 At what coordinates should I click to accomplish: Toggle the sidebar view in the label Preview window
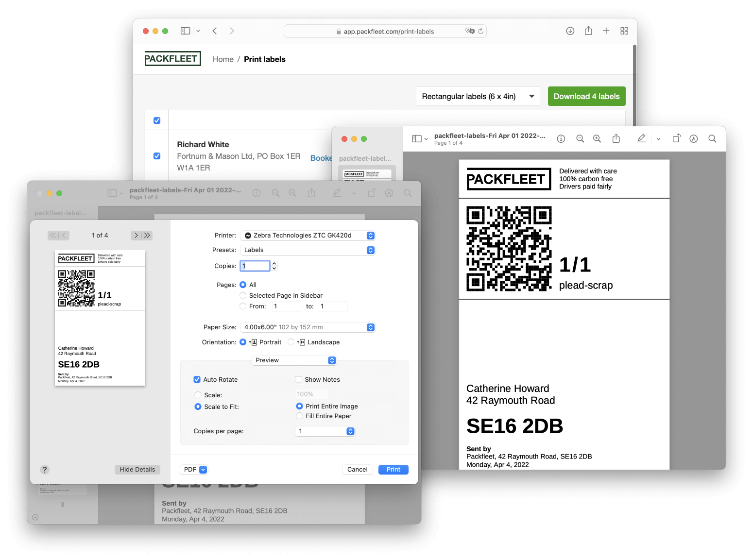[x=417, y=139]
